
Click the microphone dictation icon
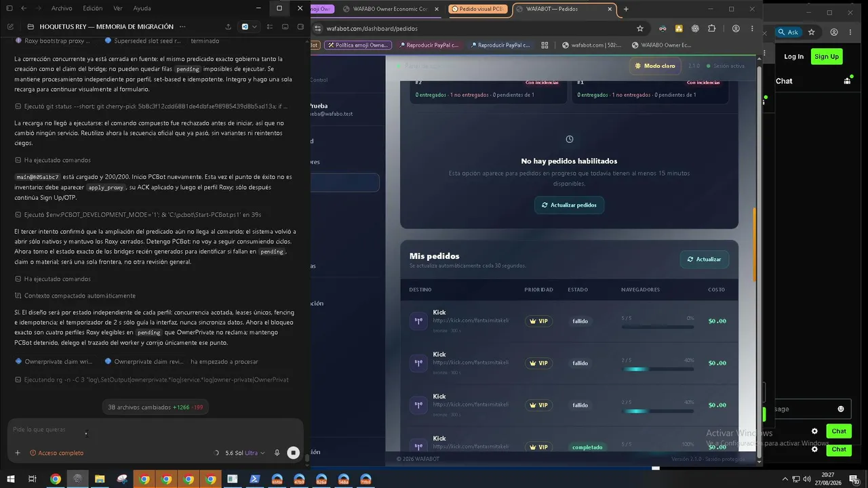tap(277, 453)
